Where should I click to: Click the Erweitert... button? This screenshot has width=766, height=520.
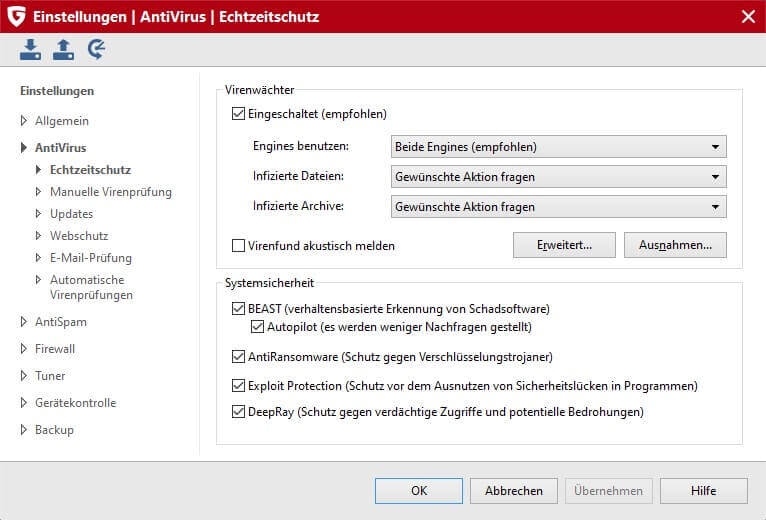pyautogui.click(x=563, y=245)
